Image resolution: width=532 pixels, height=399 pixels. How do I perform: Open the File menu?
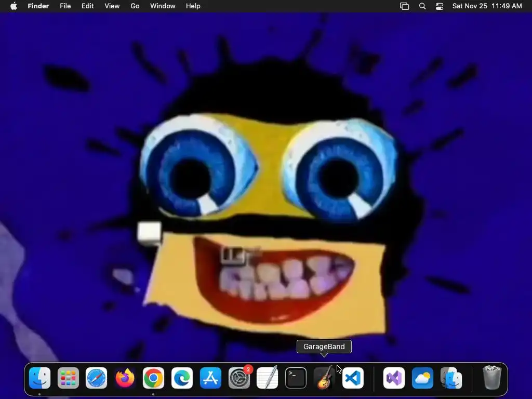65,6
